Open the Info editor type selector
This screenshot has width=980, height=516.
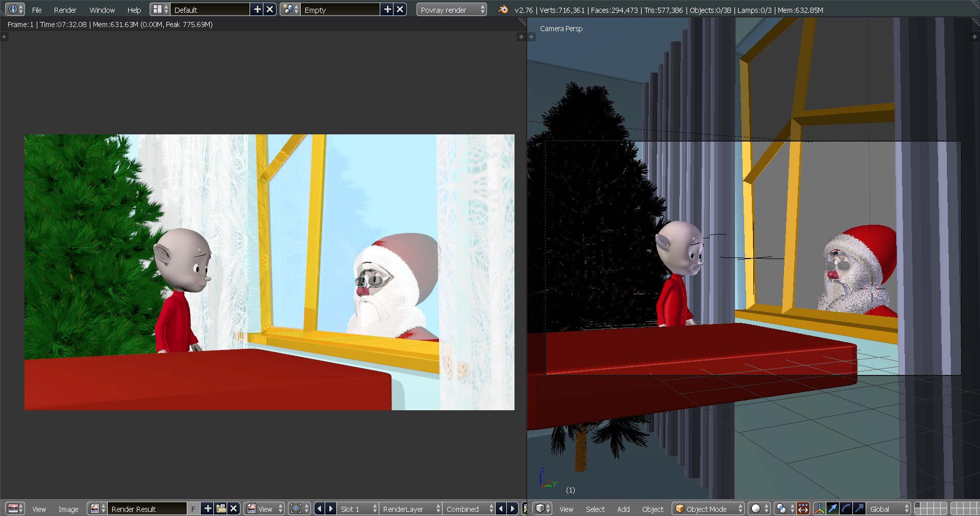point(14,9)
